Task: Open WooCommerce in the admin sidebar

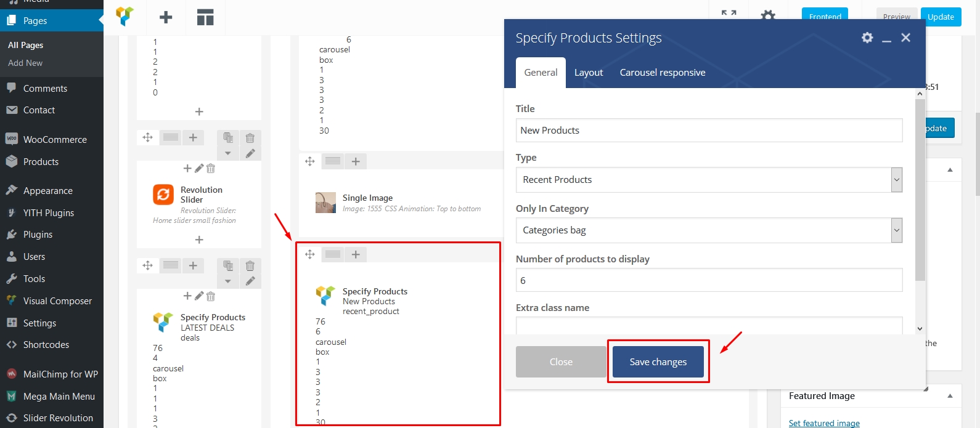Action: coord(55,140)
